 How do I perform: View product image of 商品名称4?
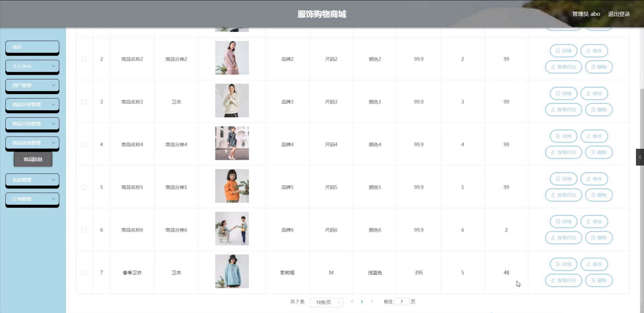(232, 143)
